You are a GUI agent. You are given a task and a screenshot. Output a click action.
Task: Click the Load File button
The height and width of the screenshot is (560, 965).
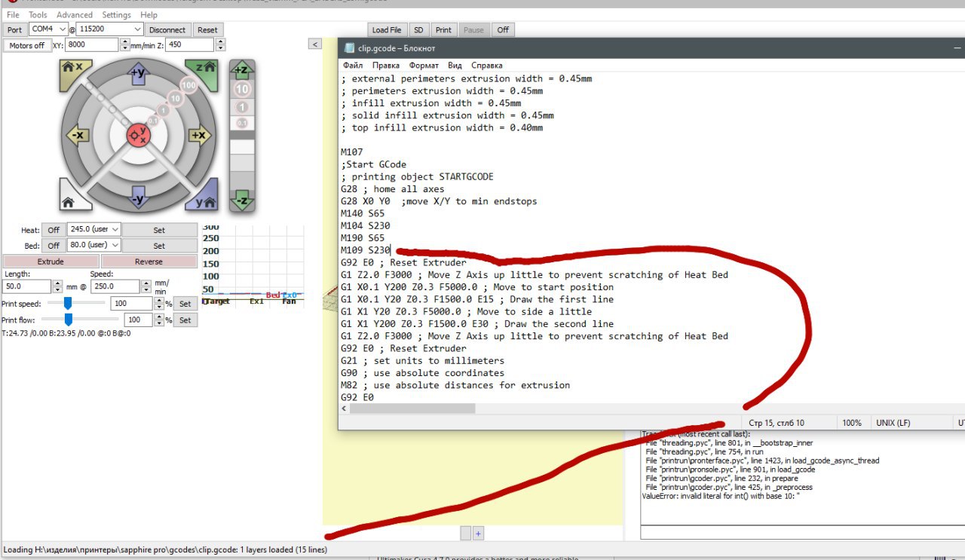click(386, 30)
